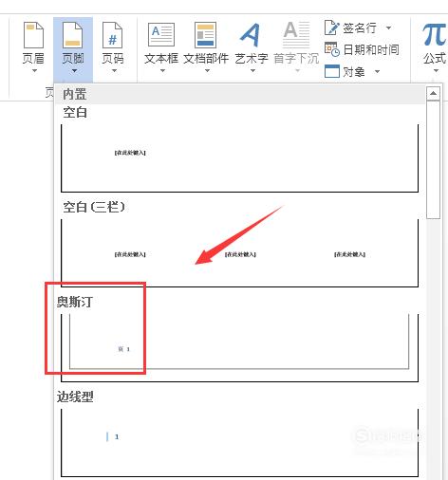
Task: Expand the 页码 dropdown arrow
Action: (114, 70)
